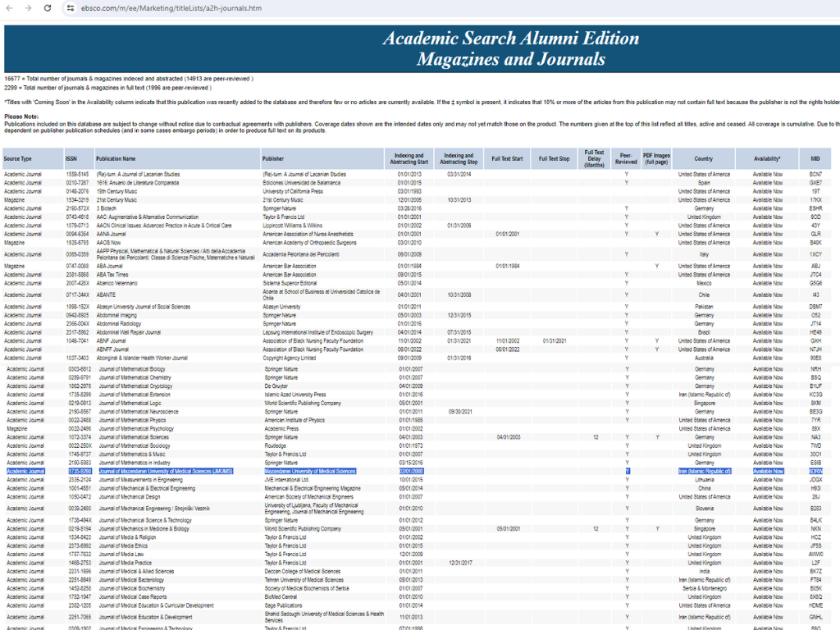Click publisher 'Tehran University of Medical Sciences'
This screenshot has height=630, width=840.
click(304, 580)
